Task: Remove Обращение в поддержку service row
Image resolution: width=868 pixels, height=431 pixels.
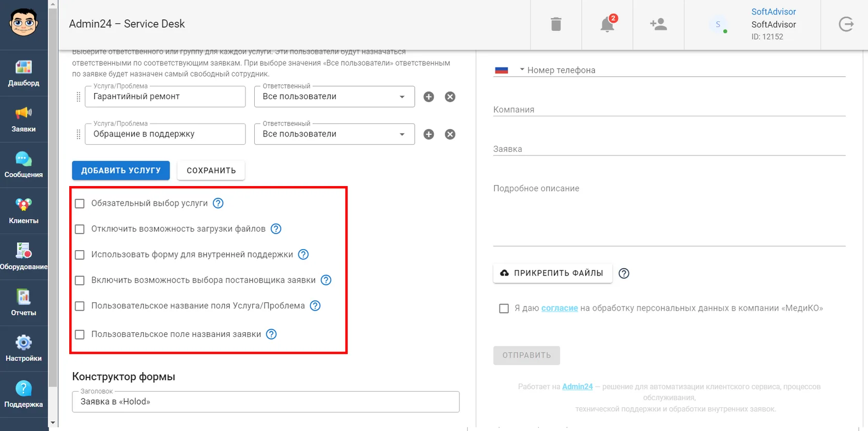Action: [450, 134]
